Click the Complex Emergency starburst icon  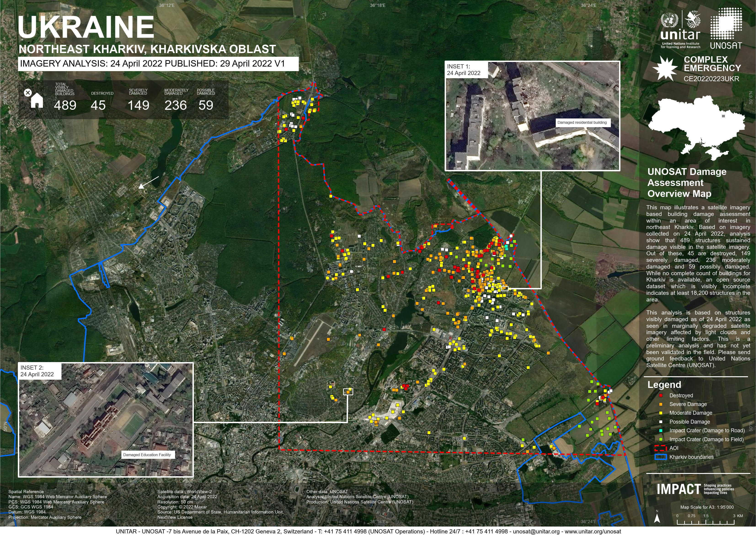pos(665,69)
